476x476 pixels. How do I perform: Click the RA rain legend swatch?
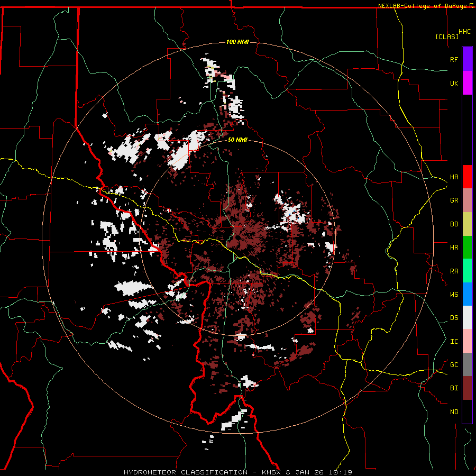tap(467, 271)
